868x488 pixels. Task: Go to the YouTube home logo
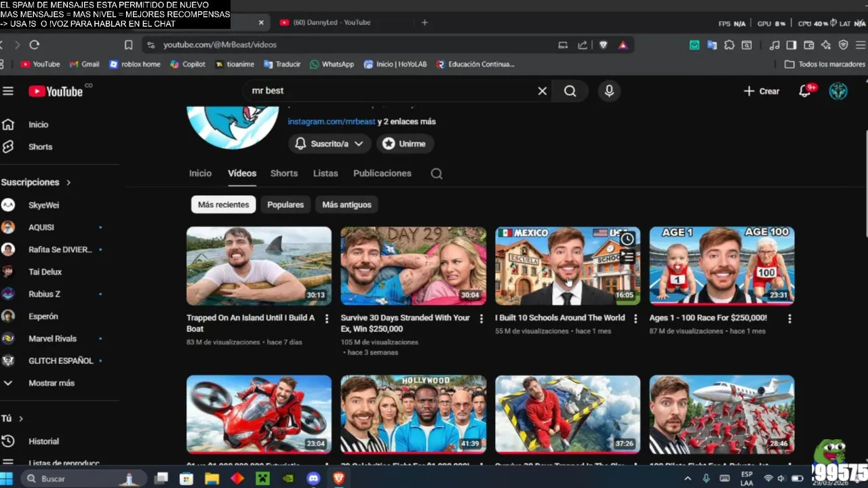click(x=56, y=91)
